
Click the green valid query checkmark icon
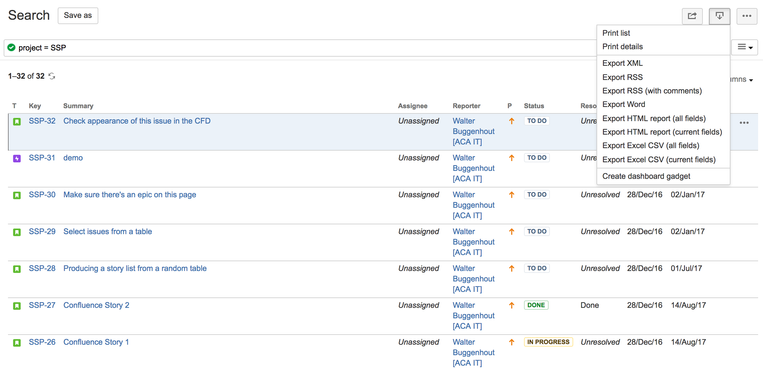pyautogui.click(x=12, y=48)
